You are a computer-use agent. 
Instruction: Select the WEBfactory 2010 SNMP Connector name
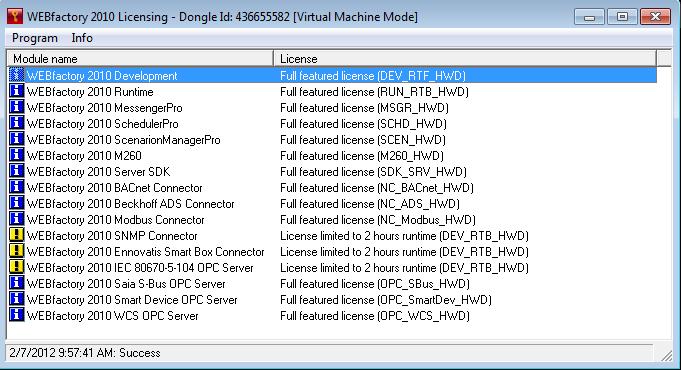pos(112,236)
